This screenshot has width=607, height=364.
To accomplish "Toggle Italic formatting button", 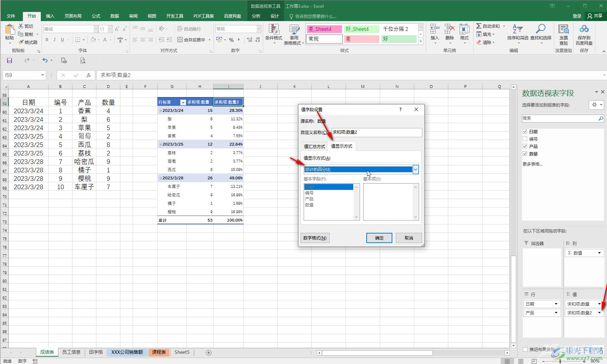I will (x=55, y=40).
